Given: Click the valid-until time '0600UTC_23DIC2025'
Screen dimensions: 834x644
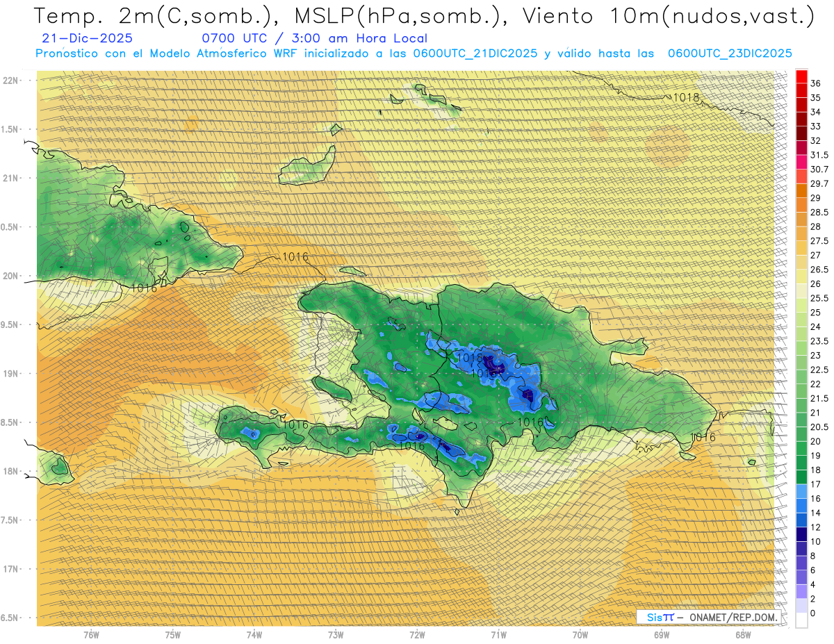Looking at the screenshot, I should coord(730,53).
